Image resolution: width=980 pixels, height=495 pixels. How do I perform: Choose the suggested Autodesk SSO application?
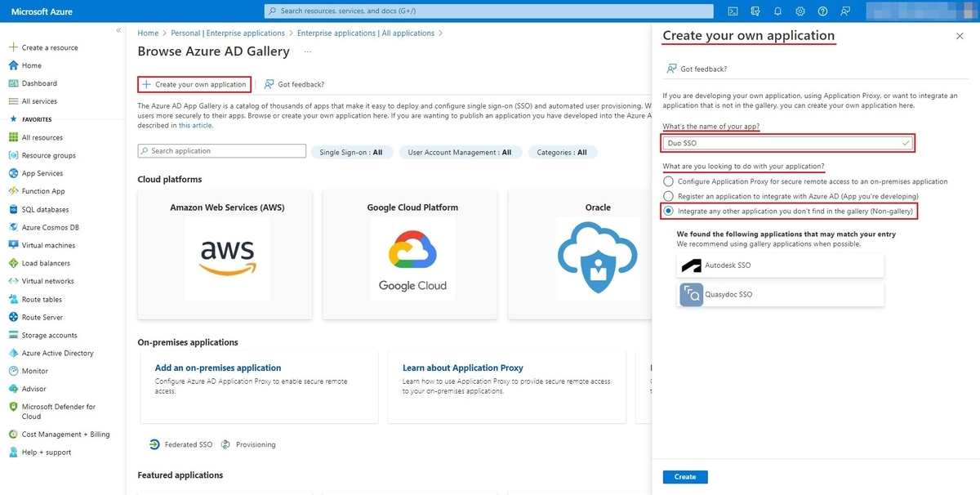click(780, 265)
